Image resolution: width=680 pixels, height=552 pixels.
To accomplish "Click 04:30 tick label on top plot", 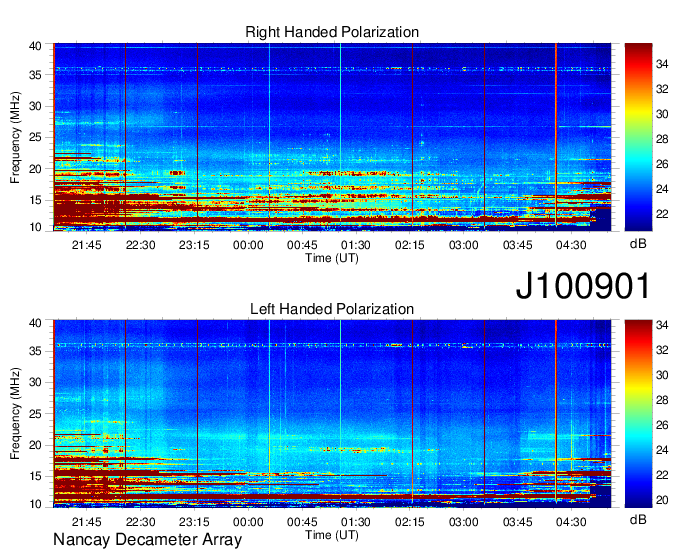I will tap(571, 245).
